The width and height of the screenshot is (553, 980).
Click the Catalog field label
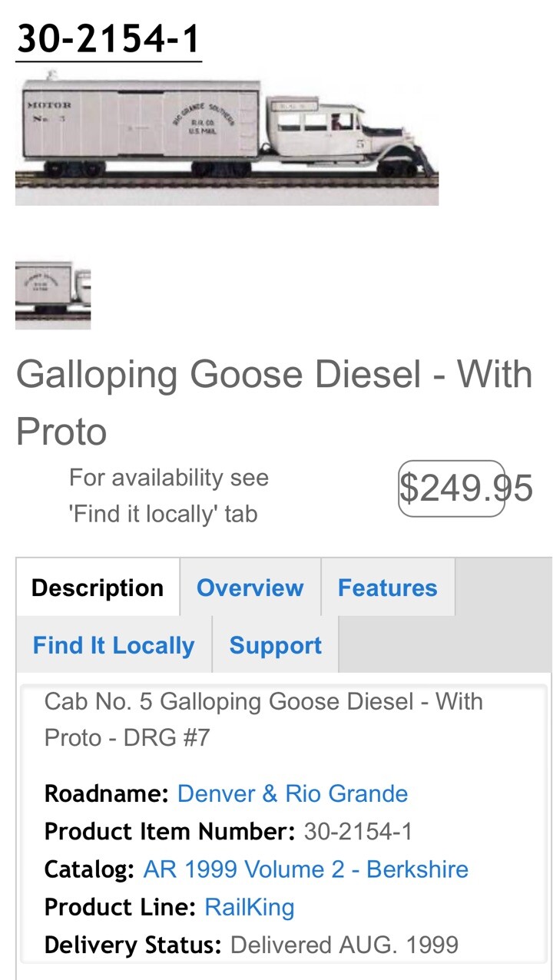pyautogui.click(x=83, y=869)
